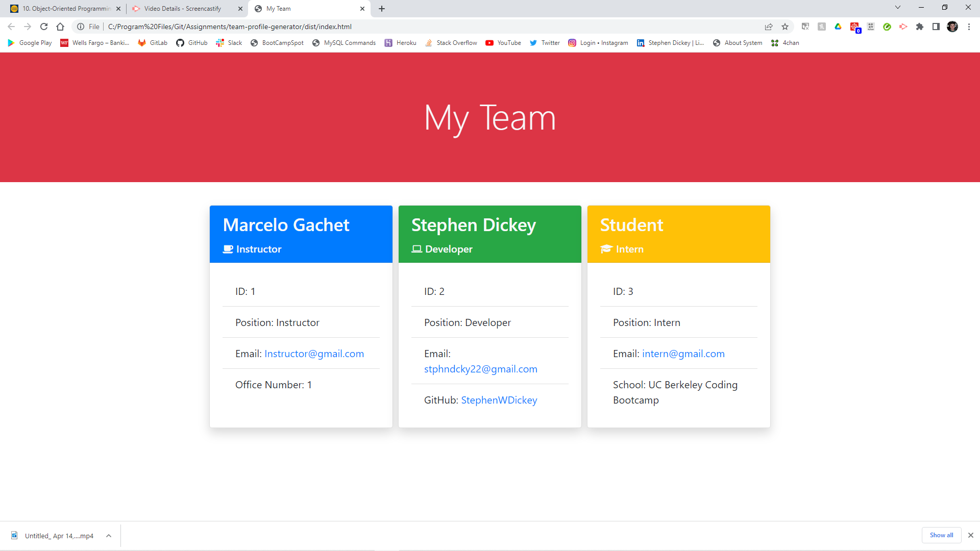This screenshot has width=980, height=551.
Task: Click the browser reload button
Action: pyautogui.click(x=44, y=27)
